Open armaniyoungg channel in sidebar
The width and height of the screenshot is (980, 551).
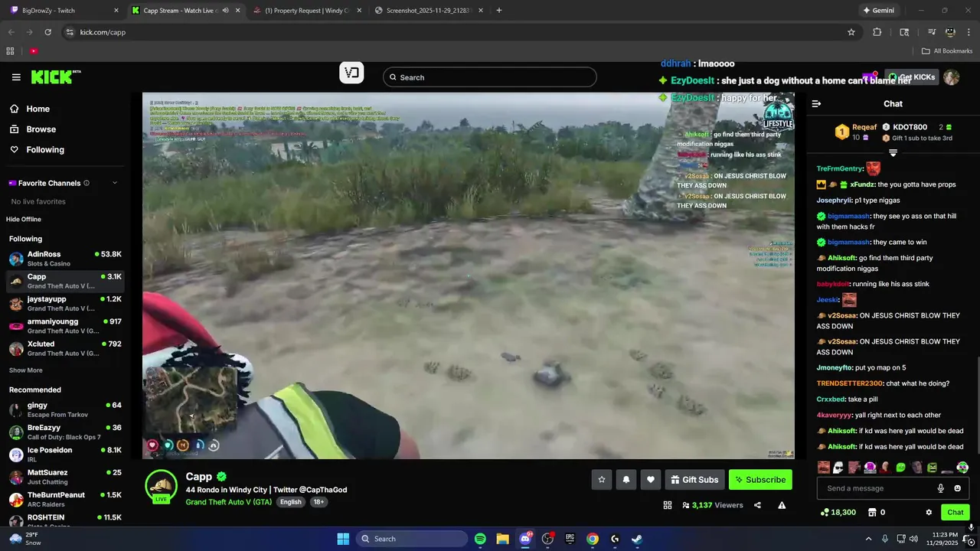coord(64,326)
